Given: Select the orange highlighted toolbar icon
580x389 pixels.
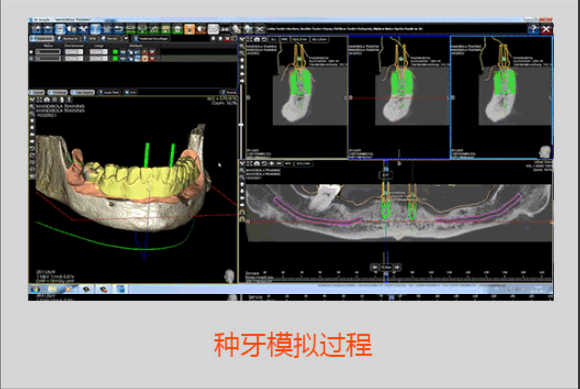Looking at the screenshot, I should point(189,29).
